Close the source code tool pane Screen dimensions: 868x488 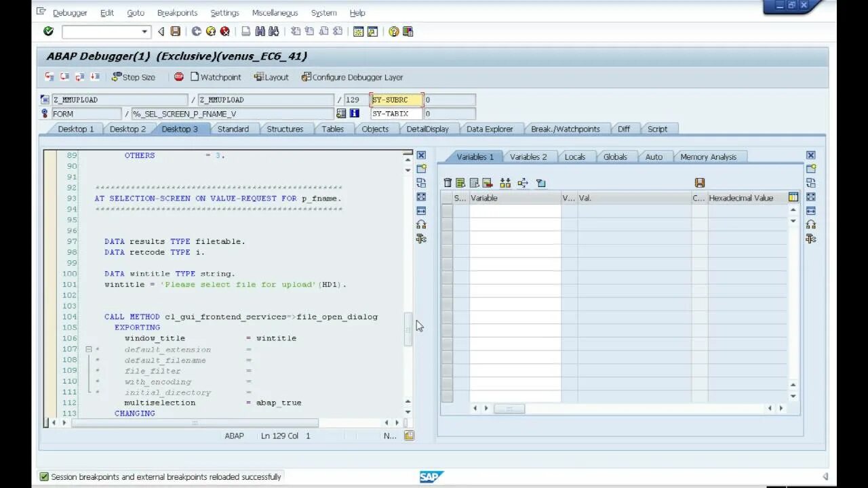[x=421, y=155]
